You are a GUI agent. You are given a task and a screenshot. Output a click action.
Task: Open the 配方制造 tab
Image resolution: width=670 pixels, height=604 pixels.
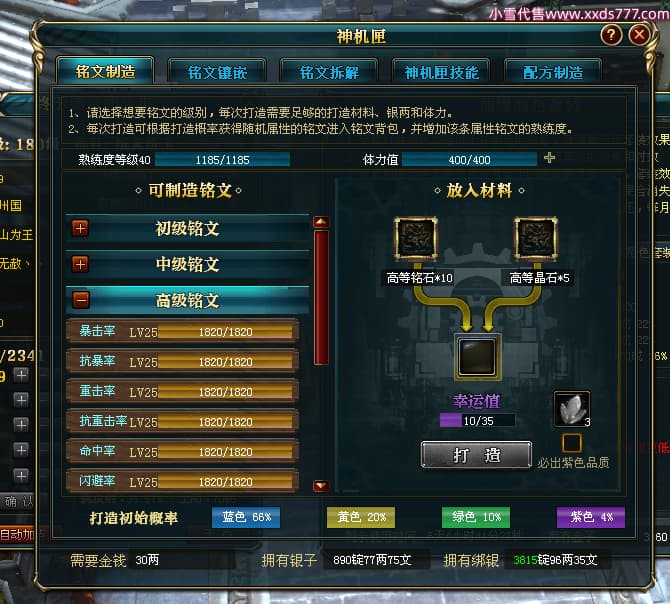[x=553, y=72]
